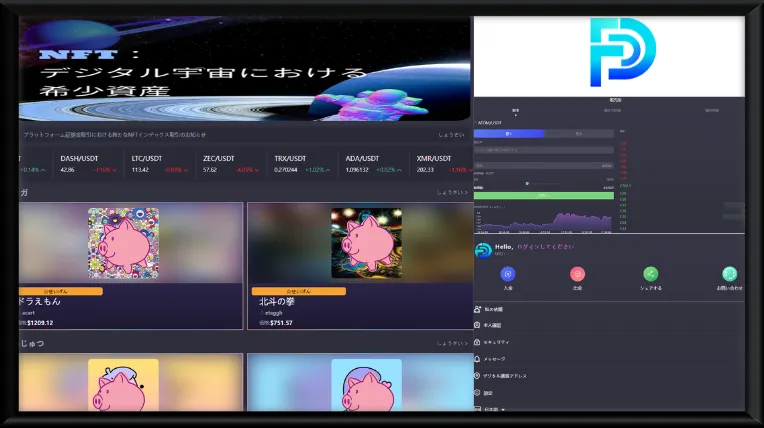Click the NFT space banner image
Viewport: 764px width, 428px height.
[245, 68]
